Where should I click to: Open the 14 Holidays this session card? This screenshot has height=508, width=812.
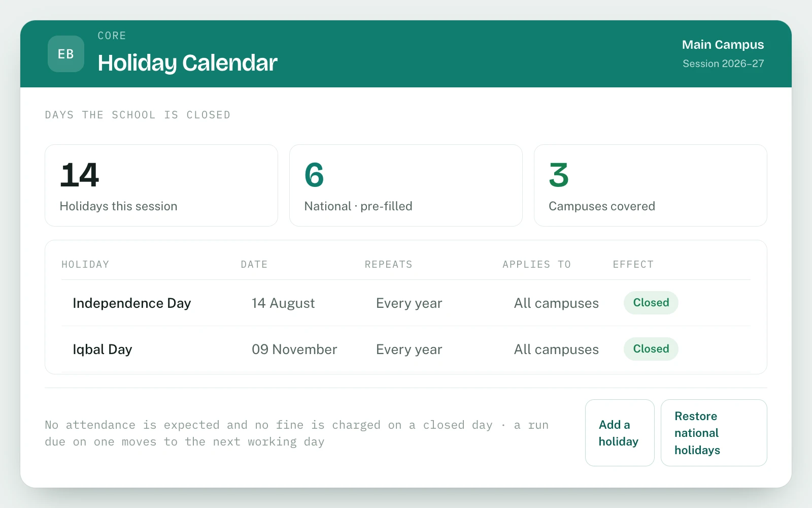pos(161,185)
